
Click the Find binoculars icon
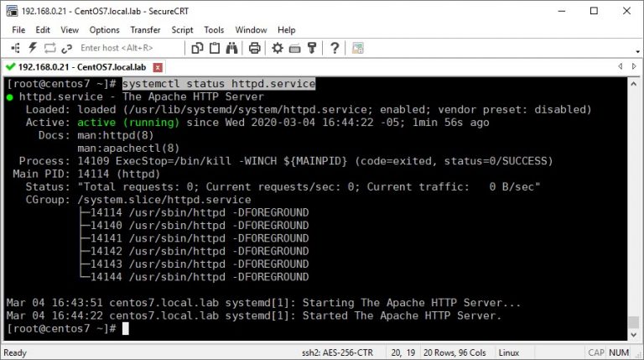coord(231,48)
